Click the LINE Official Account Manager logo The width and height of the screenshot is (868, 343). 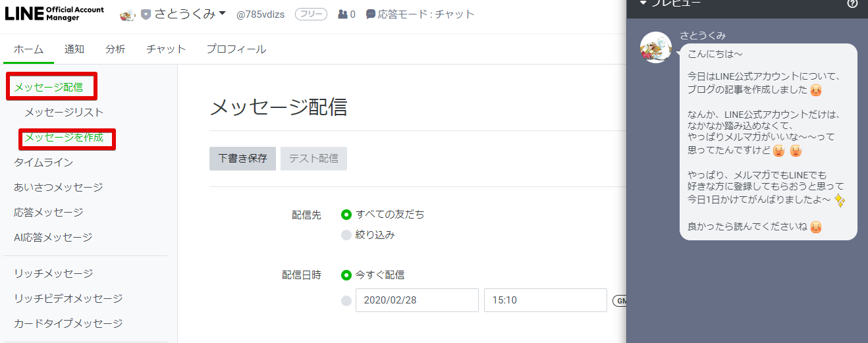pyautogui.click(x=55, y=14)
